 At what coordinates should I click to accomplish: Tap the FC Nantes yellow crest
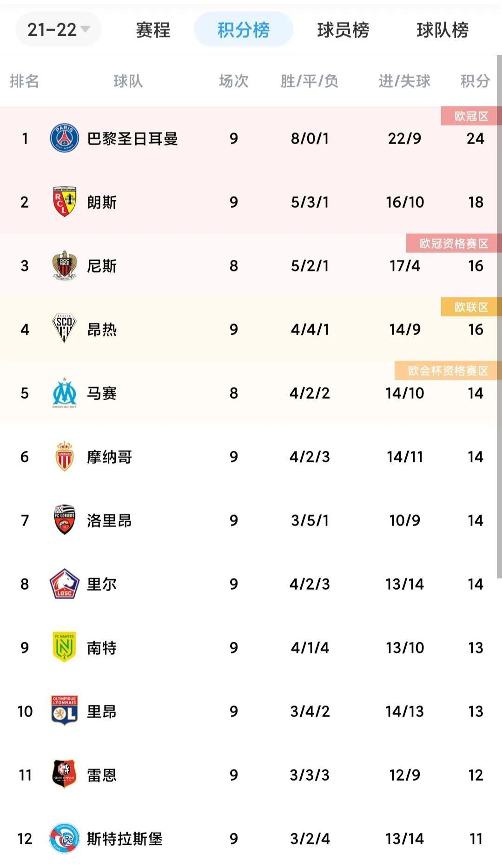point(64,647)
